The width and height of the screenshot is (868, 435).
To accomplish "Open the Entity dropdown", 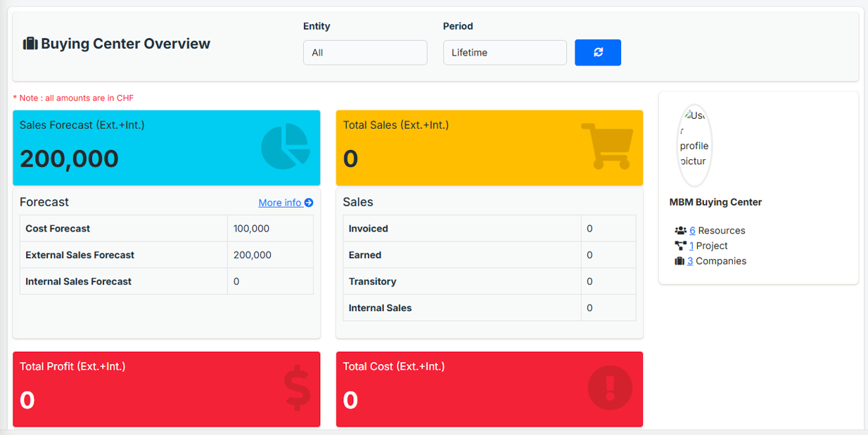I will pyautogui.click(x=365, y=53).
